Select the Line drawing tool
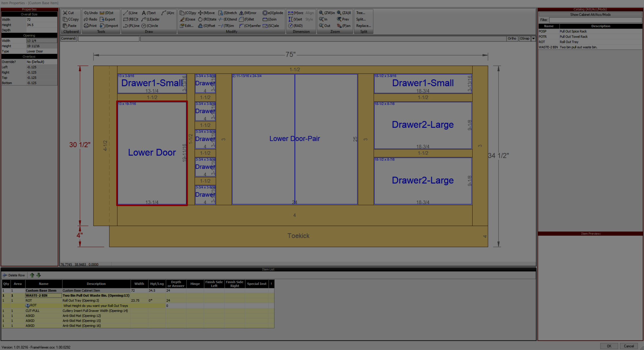This screenshot has width=644, height=350. [x=130, y=13]
